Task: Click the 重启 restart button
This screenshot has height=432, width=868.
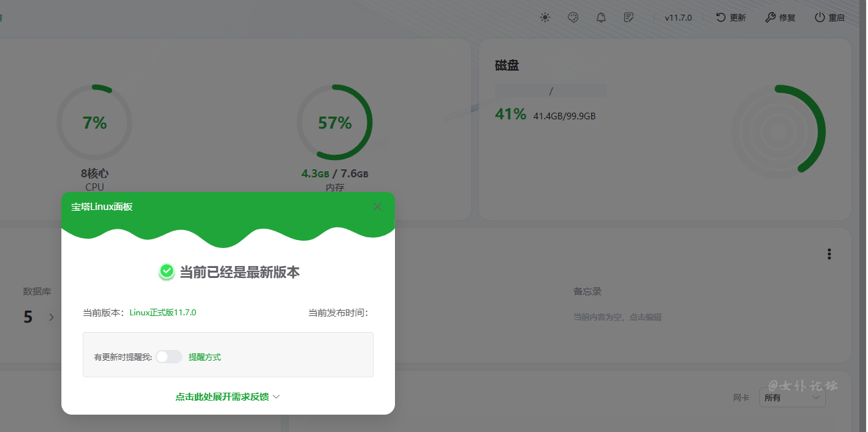Action: coord(830,18)
